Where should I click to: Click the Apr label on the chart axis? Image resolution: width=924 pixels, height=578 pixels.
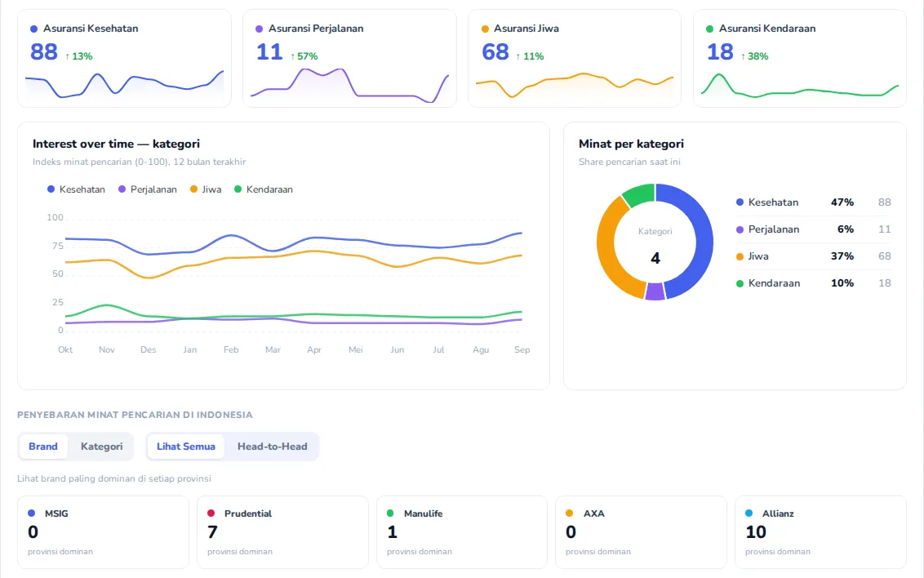coord(314,350)
